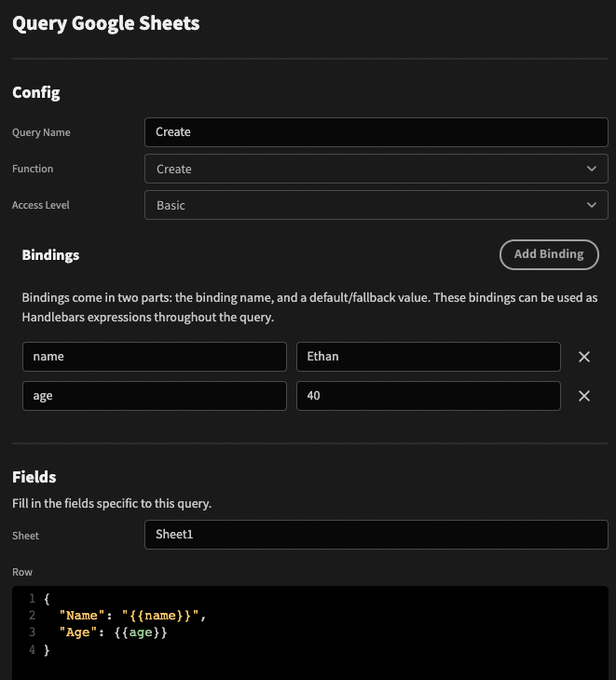Place cursor on the "Age" line in Row editor

click(x=113, y=632)
